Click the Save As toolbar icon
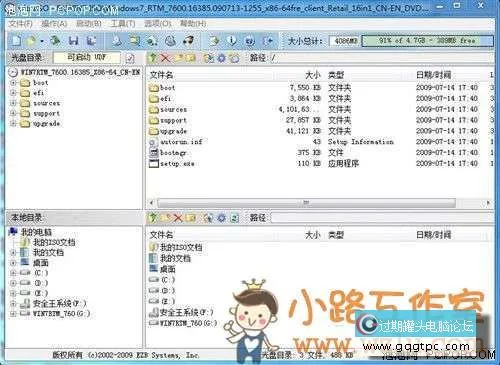The height and width of the screenshot is (365, 500). pyautogui.click(x=91, y=41)
